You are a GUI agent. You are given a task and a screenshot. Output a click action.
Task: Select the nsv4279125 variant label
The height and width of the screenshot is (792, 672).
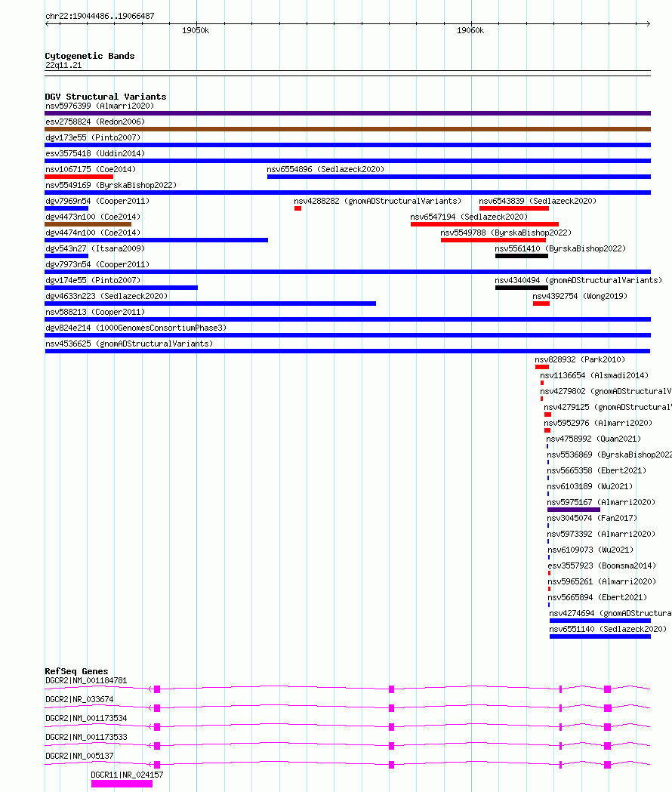click(607, 408)
